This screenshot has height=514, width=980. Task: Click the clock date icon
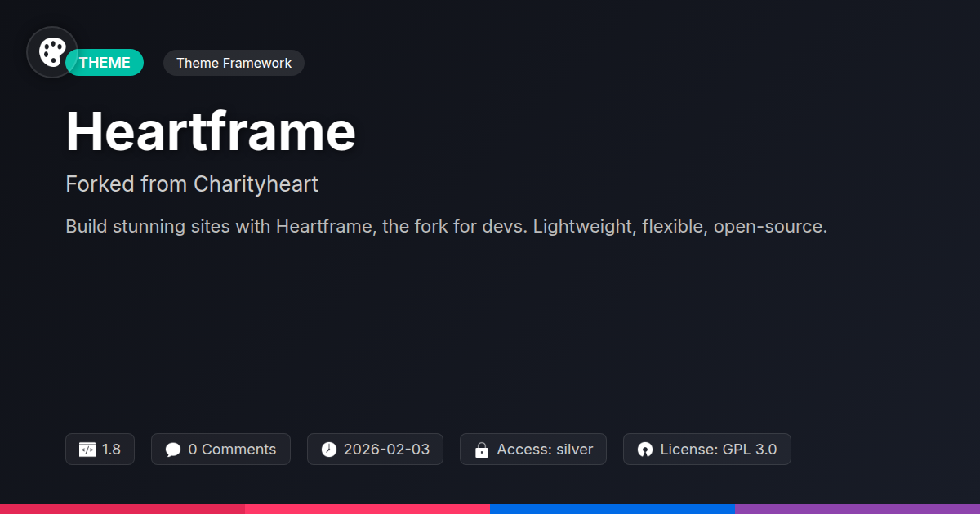pyautogui.click(x=329, y=450)
